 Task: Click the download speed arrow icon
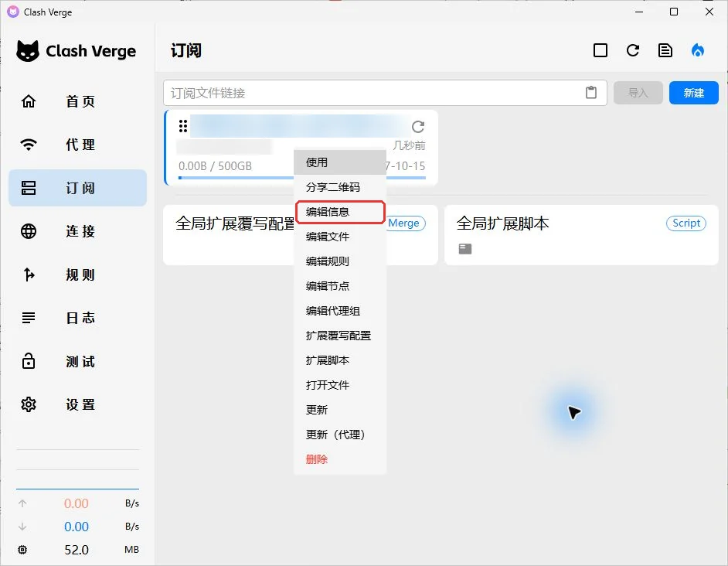[x=22, y=527]
